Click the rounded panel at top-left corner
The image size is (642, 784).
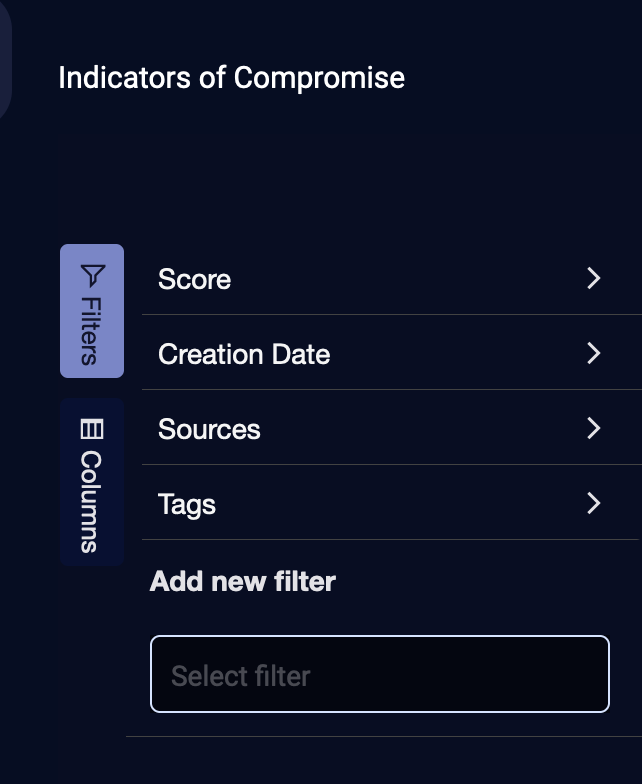(x=5, y=60)
